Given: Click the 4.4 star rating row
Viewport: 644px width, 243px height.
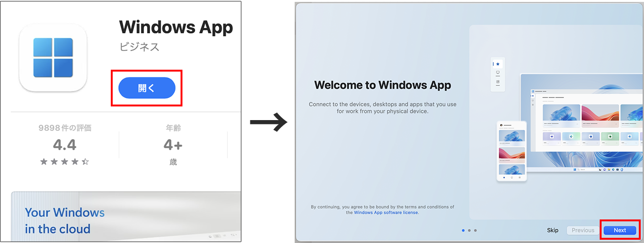Looking at the screenshot, I should click(65, 162).
